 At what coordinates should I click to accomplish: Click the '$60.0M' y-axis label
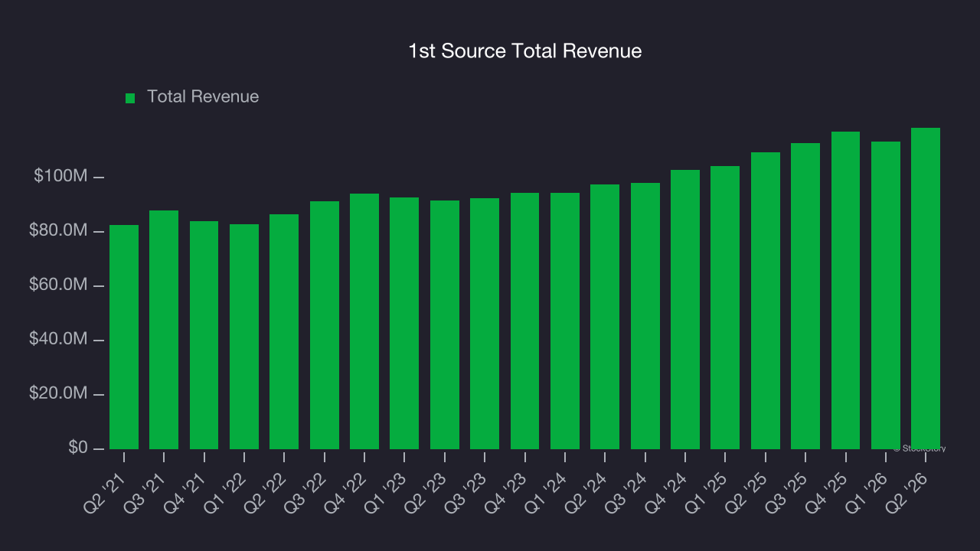58,285
